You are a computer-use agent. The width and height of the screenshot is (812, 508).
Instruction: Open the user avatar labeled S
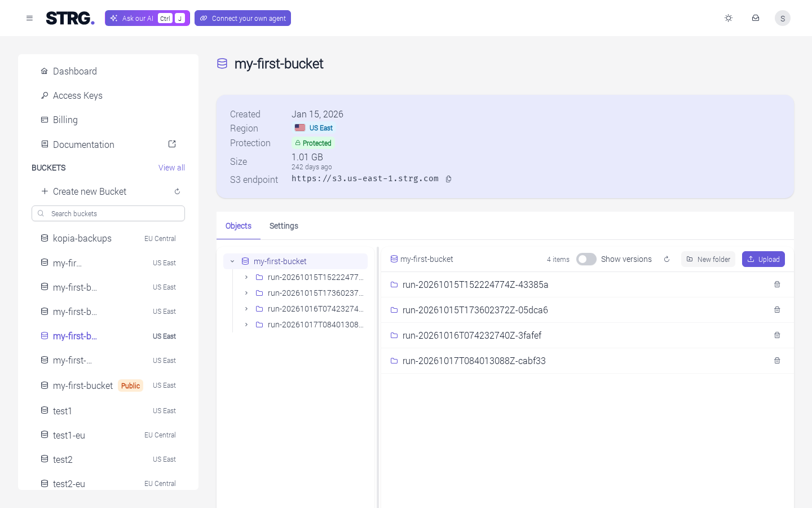783,18
